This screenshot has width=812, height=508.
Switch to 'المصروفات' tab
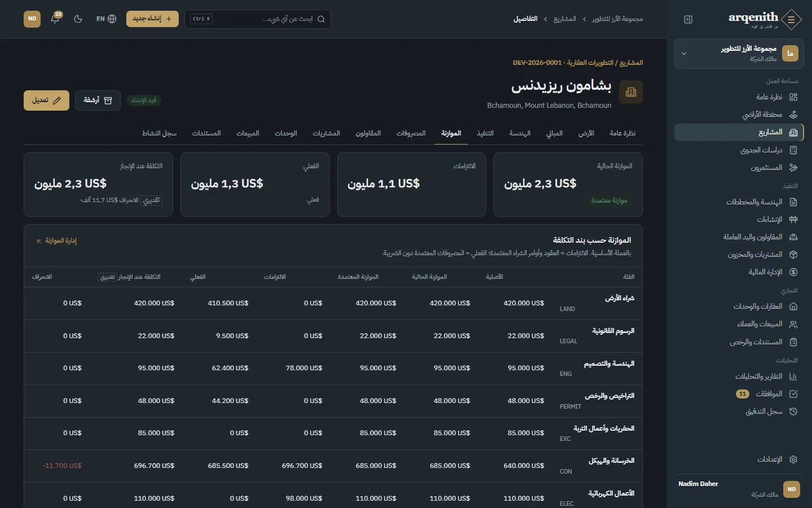pyautogui.click(x=411, y=133)
